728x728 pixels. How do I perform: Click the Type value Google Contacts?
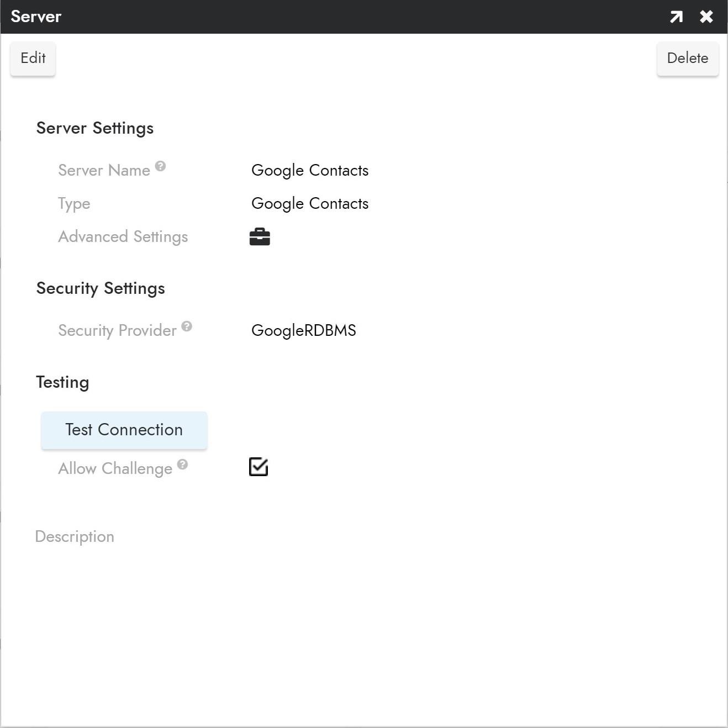[x=309, y=203]
